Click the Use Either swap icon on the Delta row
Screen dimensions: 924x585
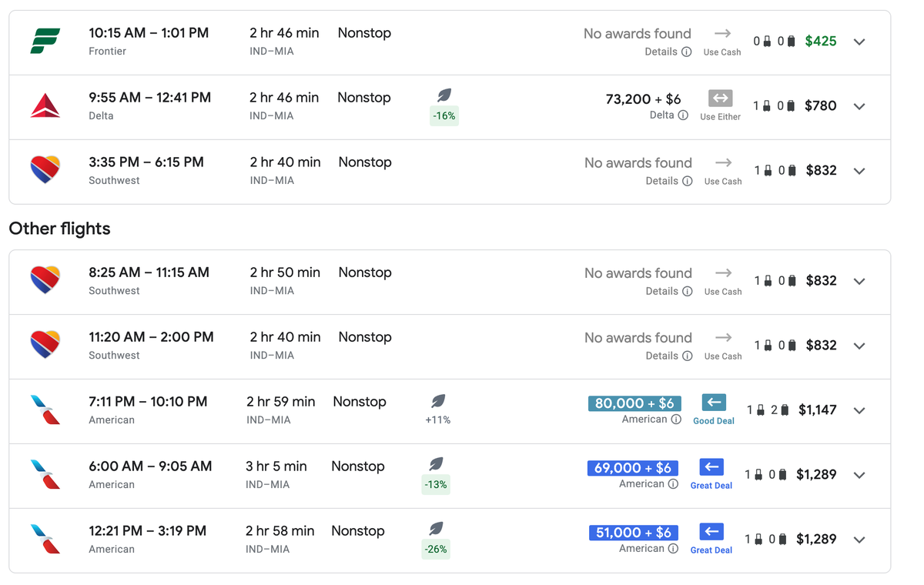(720, 98)
